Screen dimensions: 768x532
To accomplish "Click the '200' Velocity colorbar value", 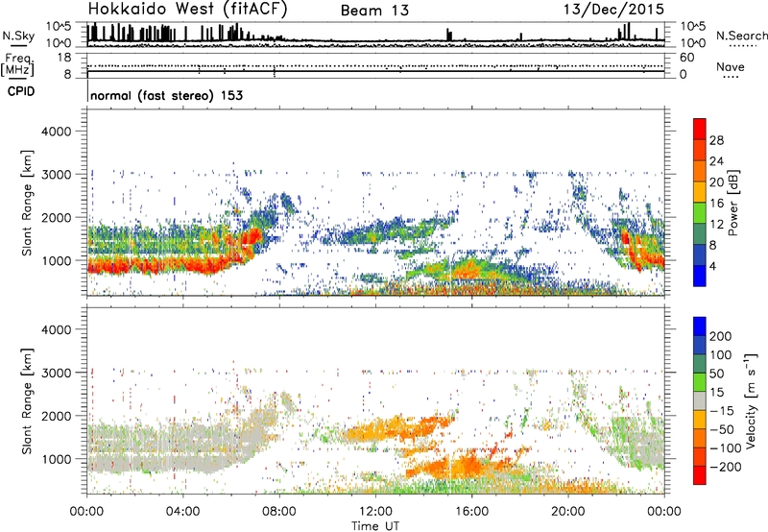I will click(x=721, y=336).
